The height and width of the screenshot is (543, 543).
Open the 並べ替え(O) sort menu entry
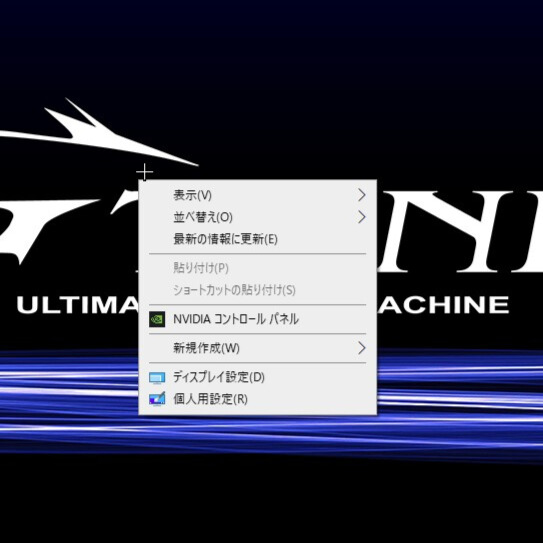tap(258, 217)
